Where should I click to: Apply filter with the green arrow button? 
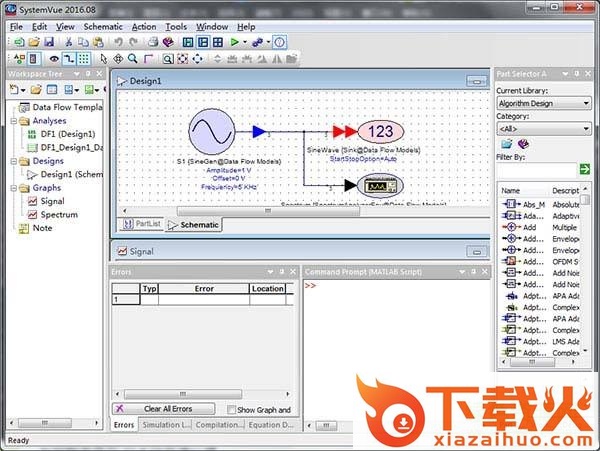(585, 169)
